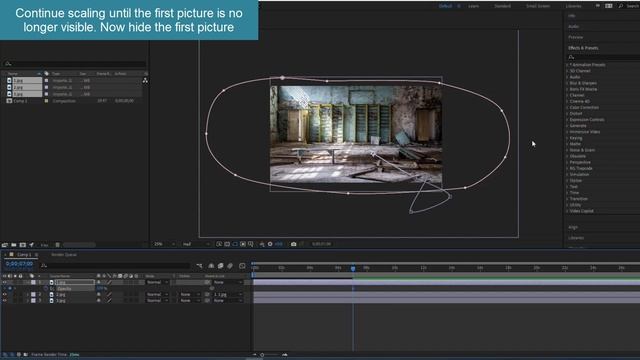Create a new folder in Project panel

coord(14,245)
